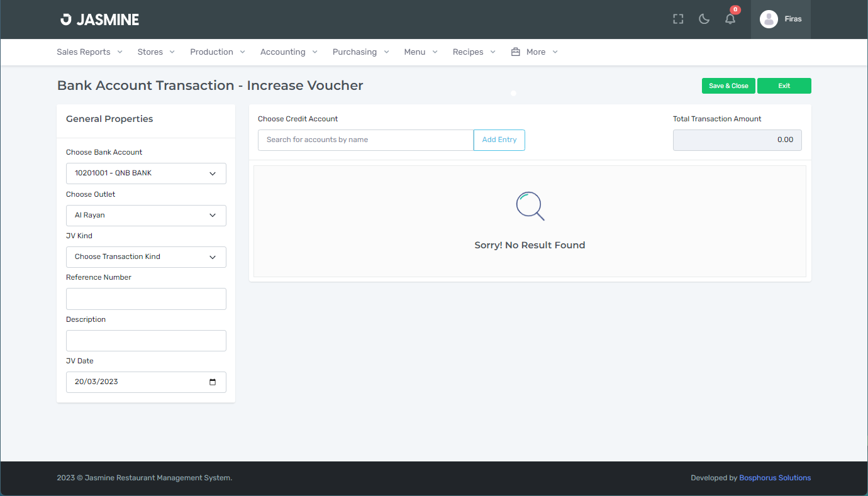The height and width of the screenshot is (496, 868).
Task: Open the Choose Outlet dropdown
Action: pos(146,216)
